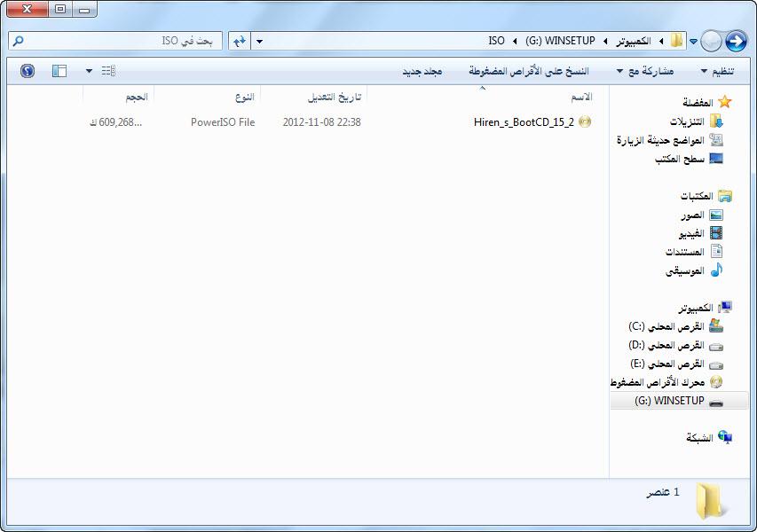Click the Downloads (التنزيلات) folder icon
This screenshot has height=532, width=757.
pos(716,121)
